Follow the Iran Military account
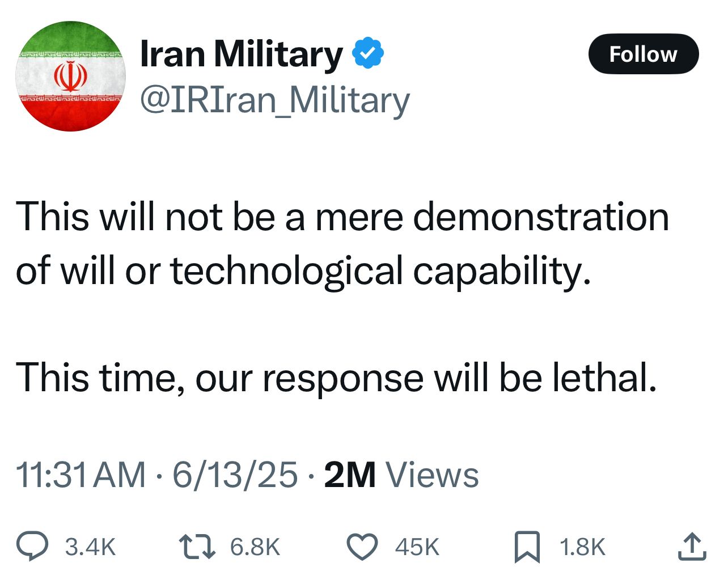Screen dimensions: 728x584 tap(644, 54)
